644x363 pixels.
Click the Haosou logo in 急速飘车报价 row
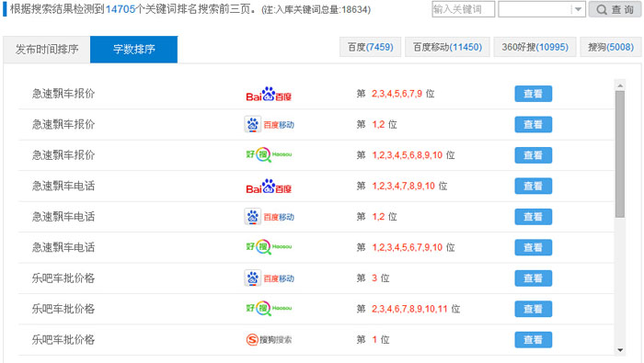[x=269, y=154]
